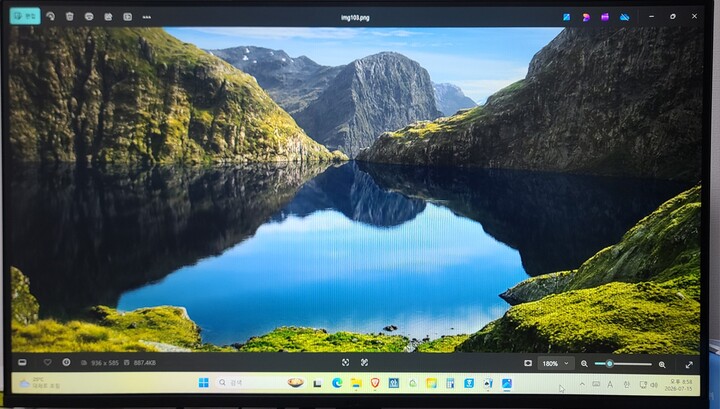Expand the system tray hidden icons chevron
This screenshot has width=720, height=409.
click(x=582, y=384)
